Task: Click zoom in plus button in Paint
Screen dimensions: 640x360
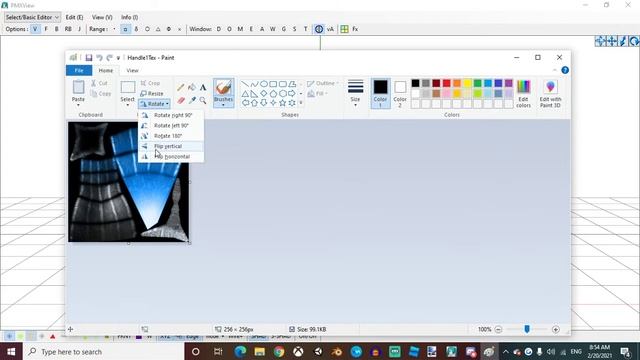Action: (x=556, y=329)
